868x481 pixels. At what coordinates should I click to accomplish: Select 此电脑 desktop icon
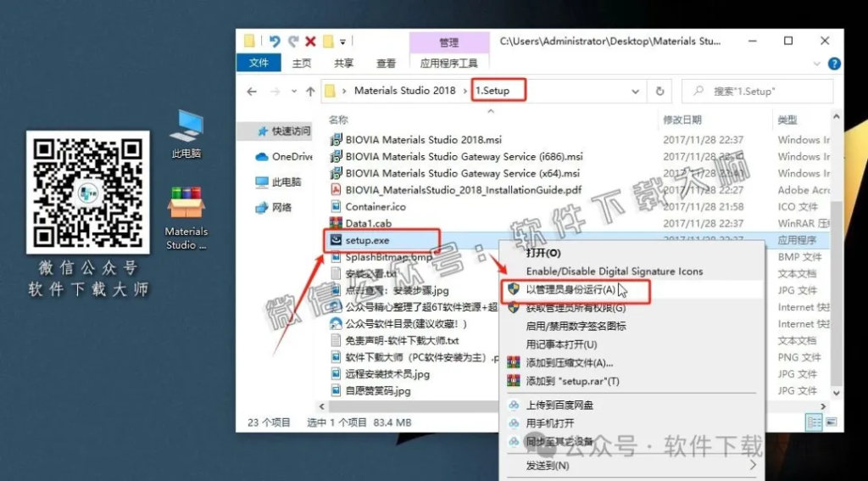click(x=186, y=135)
